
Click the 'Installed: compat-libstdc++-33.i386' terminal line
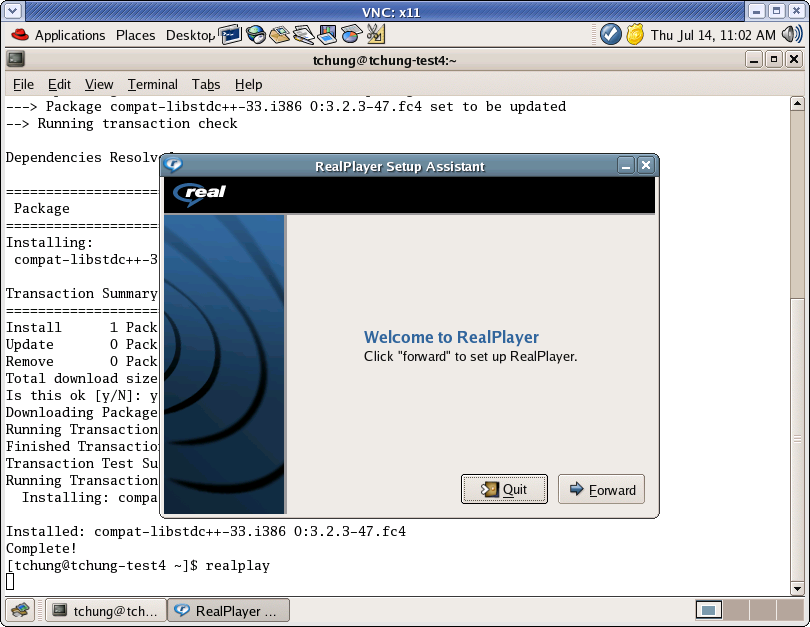tap(206, 531)
